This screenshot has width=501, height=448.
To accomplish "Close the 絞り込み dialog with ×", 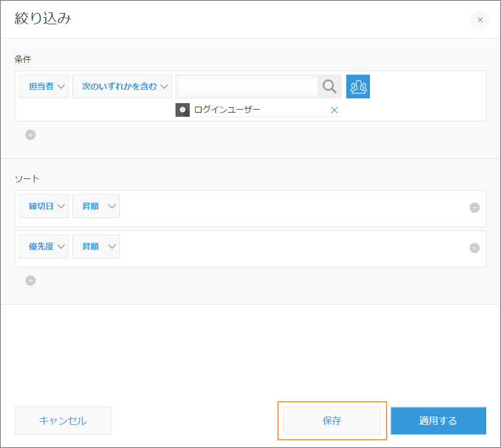I will pyautogui.click(x=480, y=20).
